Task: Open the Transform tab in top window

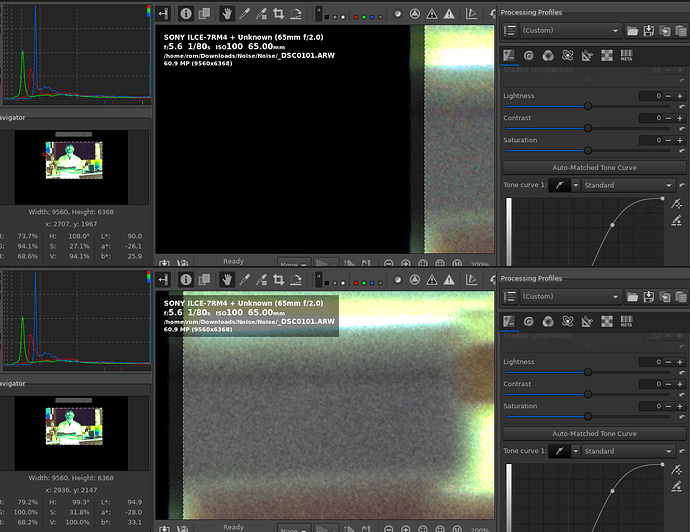Action: 587,55
